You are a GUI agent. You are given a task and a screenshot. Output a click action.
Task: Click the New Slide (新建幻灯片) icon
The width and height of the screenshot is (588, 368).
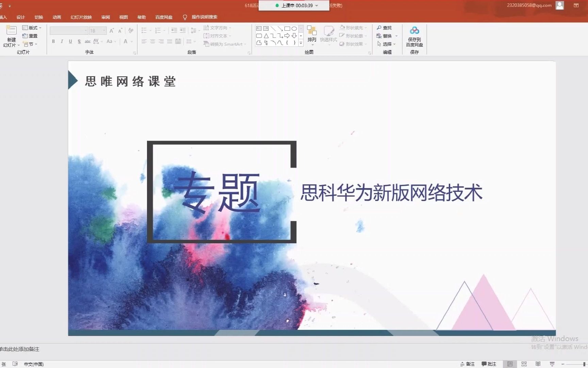[11, 31]
